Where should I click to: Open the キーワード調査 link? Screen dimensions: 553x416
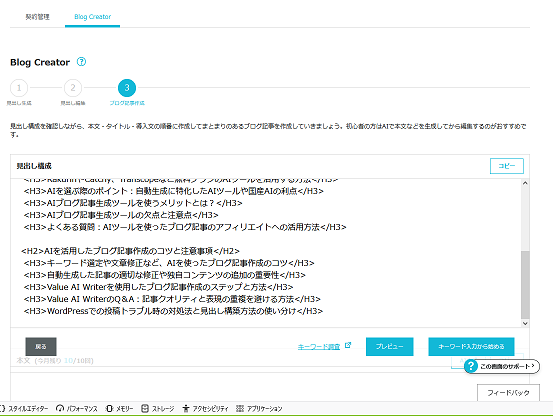pyautogui.click(x=319, y=347)
